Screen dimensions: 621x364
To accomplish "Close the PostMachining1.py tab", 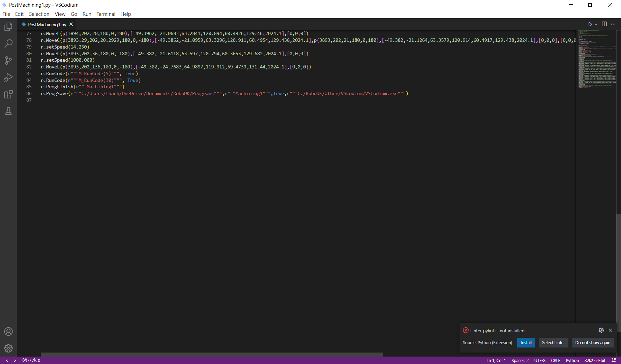I will [x=71, y=24].
